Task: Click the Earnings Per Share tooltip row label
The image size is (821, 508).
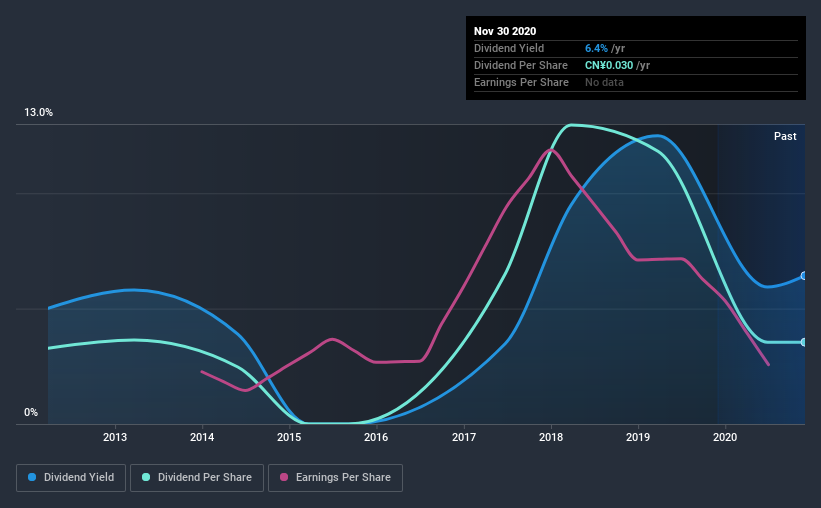Action: [x=521, y=82]
